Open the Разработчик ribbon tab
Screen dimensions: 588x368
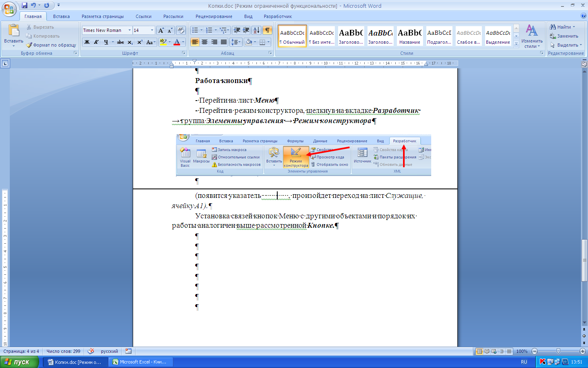[278, 16]
